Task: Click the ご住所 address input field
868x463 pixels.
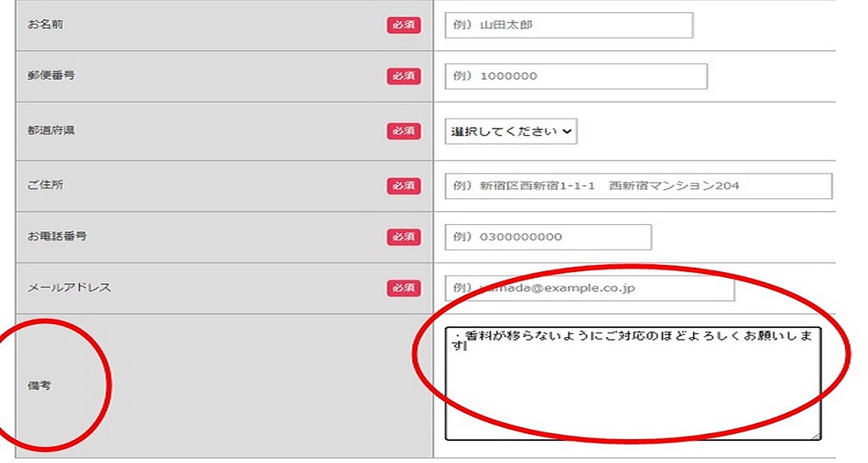Action: coord(638,186)
